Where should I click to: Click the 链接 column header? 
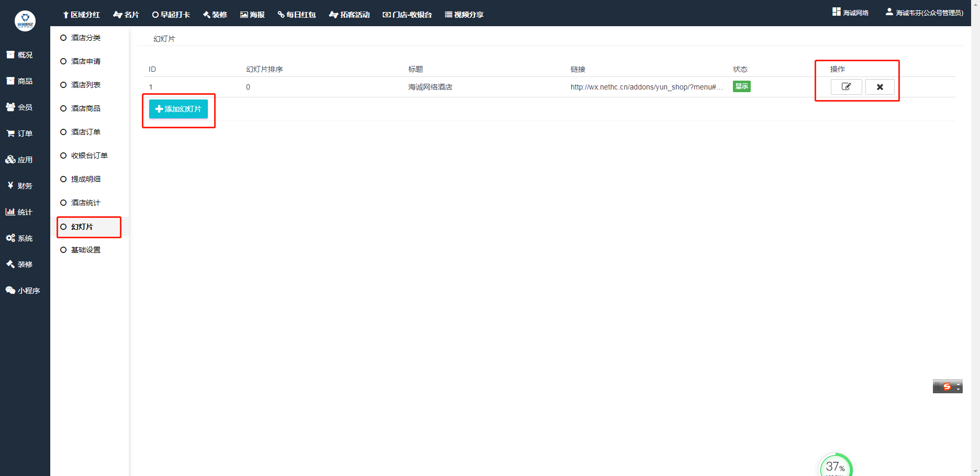click(x=578, y=69)
